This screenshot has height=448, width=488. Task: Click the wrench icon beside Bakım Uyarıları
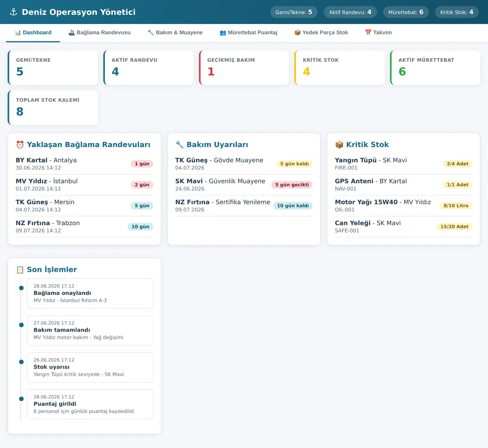click(x=179, y=145)
